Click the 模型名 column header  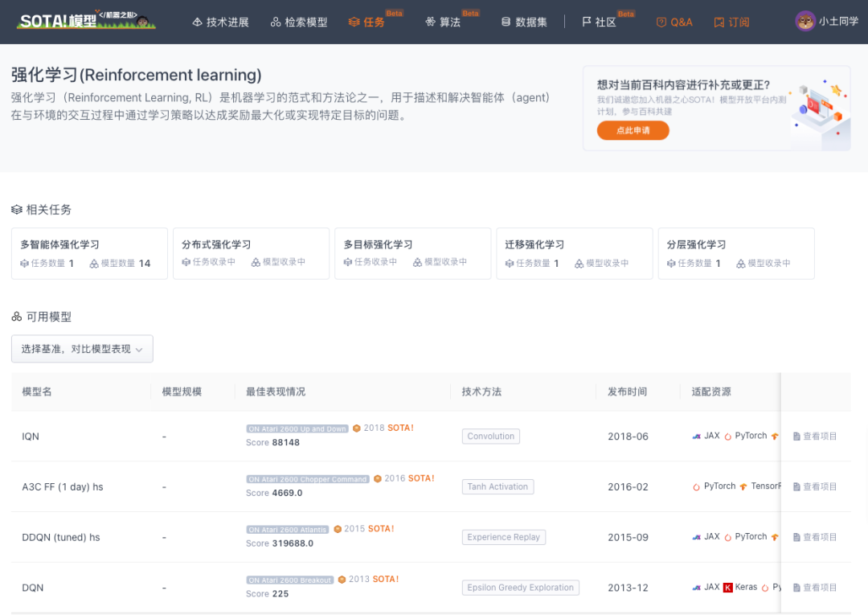pyautogui.click(x=36, y=392)
